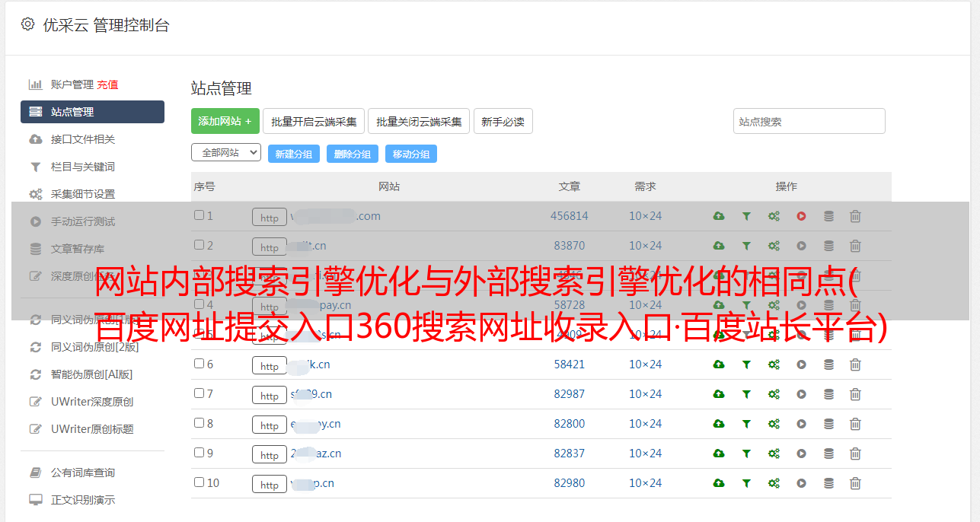Viewport: 980px width, 522px height.
Task: Open 账户管理 in the sidebar
Action: pos(72,84)
